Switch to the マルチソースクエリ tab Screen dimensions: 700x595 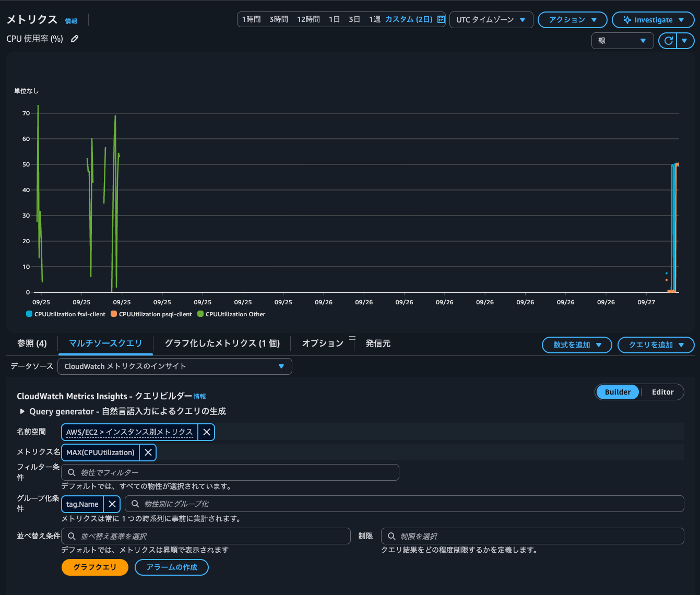coord(105,343)
